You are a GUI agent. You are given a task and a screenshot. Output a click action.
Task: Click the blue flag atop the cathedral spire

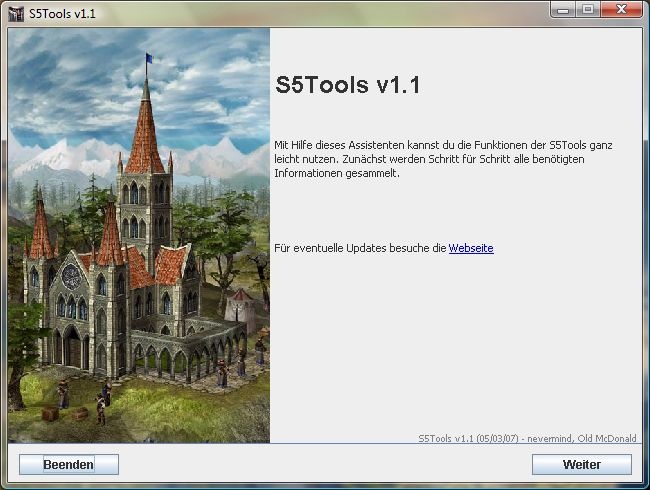[149, 59]
